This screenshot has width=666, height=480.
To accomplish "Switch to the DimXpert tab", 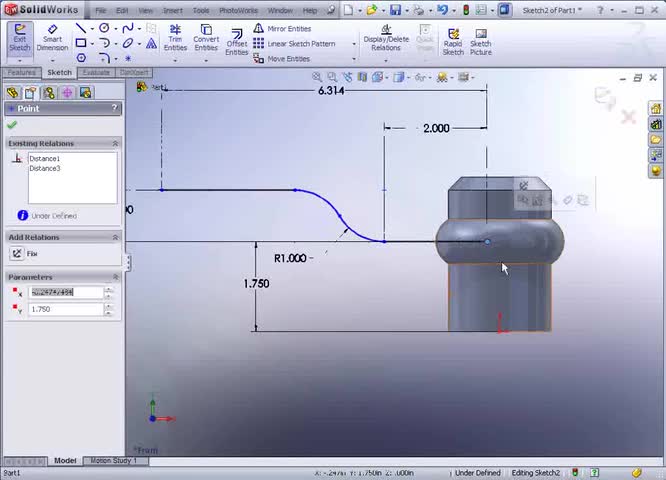I will click(x=134, y=73).
